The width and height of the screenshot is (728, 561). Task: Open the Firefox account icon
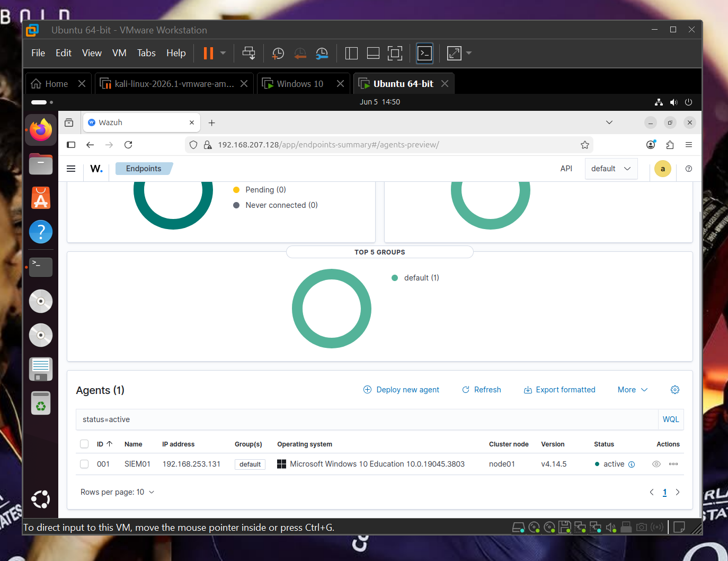pyautogui.click(x=651, y=145)
